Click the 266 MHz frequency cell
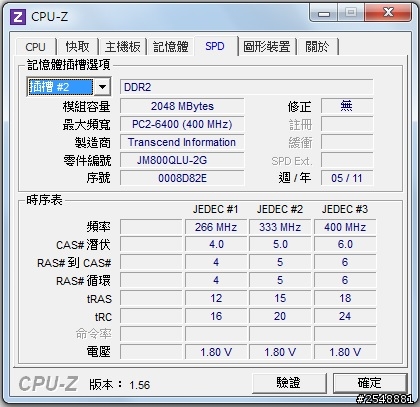Screen dimensions: 420x407 [x=216, y=227]
